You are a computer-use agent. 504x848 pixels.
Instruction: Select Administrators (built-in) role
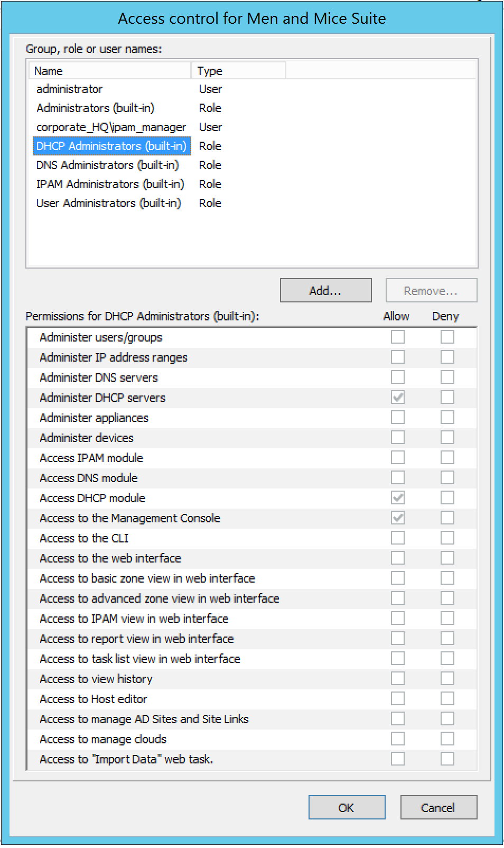point(95,108)
